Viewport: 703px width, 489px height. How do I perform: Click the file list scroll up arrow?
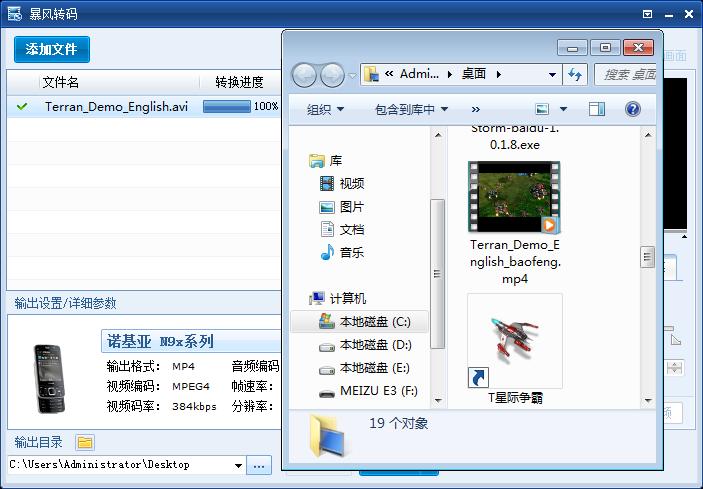[647, 135]
